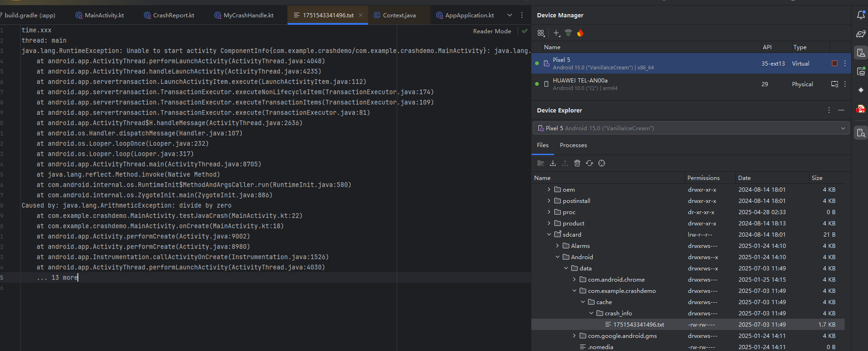Expand the Alarms folder
Screen dimensions: 868x351
[x=557, y=246]
